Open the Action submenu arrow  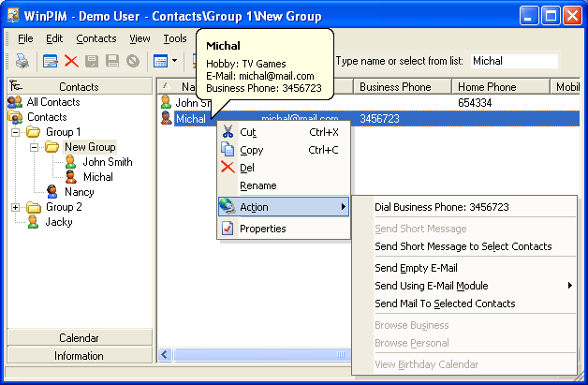(x=343, y=207)
